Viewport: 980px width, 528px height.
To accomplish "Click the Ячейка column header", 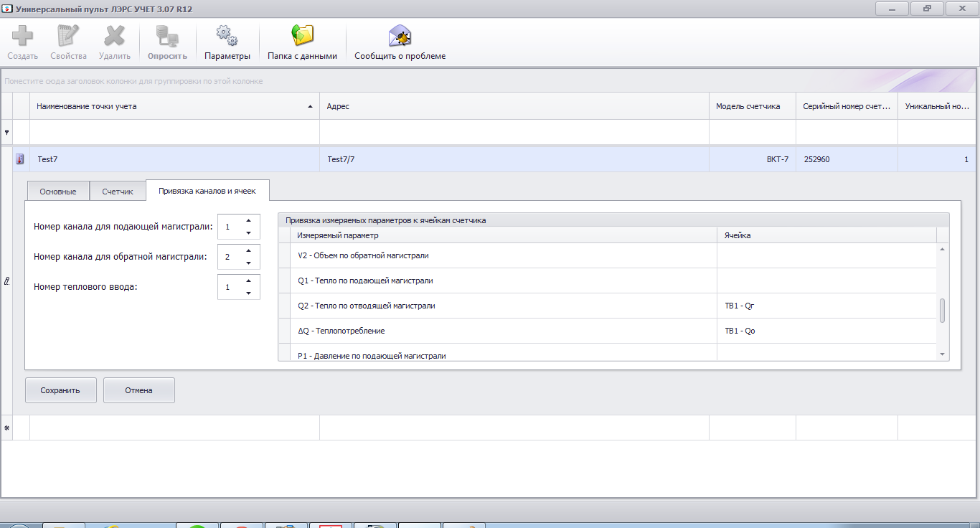I will [826, 235].
